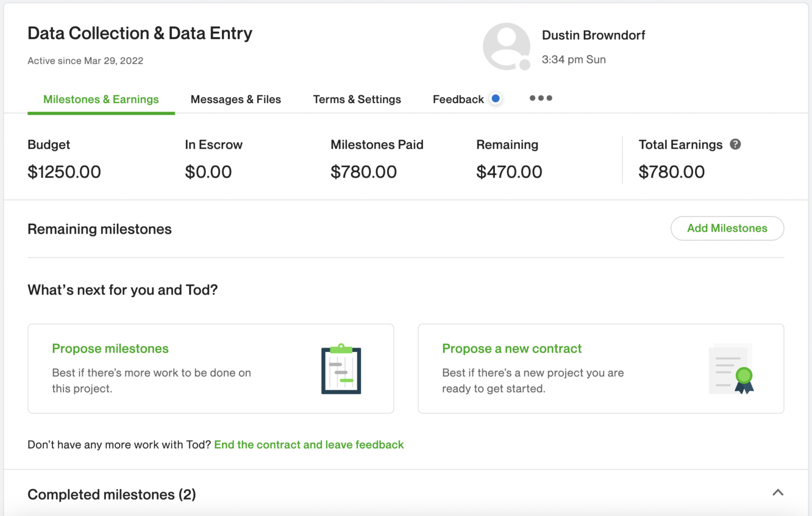Click the clipboard icon in Propose milestones
812x516 pixels.
[x=341, y=369]
